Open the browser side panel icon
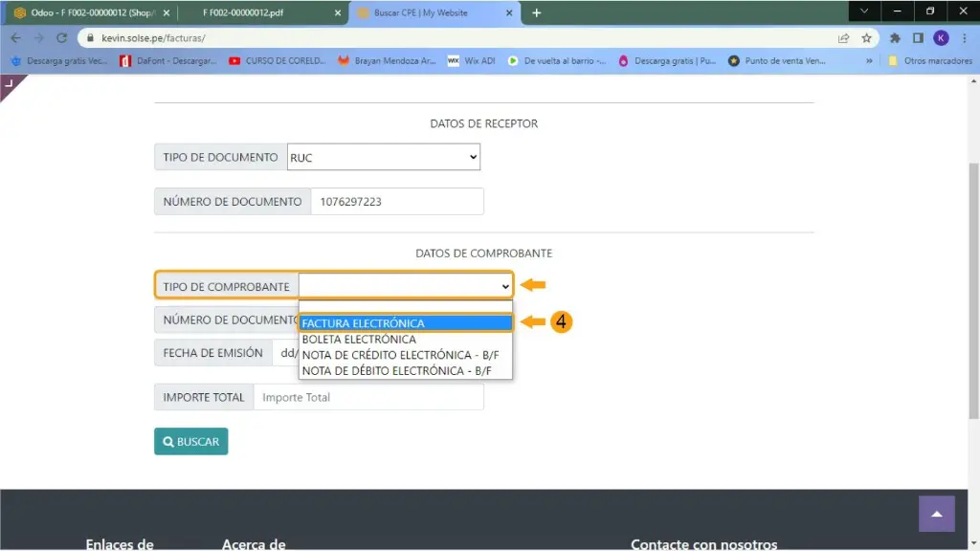 pos(918,38)
